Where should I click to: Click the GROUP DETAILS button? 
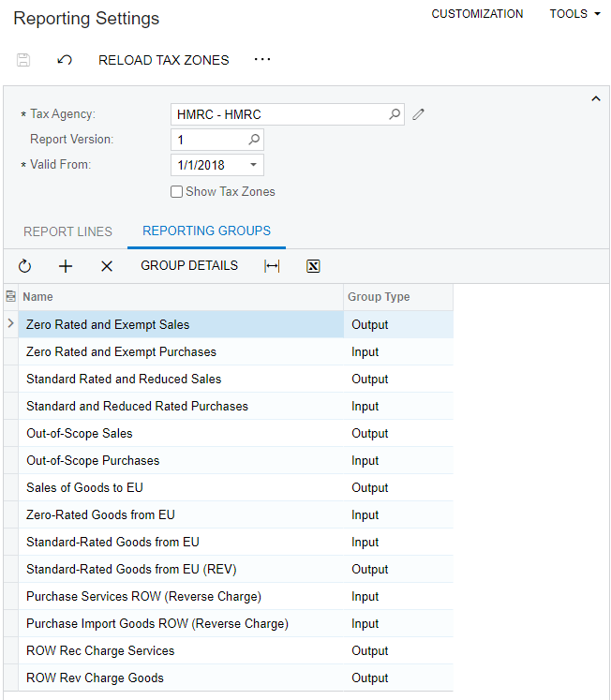(189, 265)
